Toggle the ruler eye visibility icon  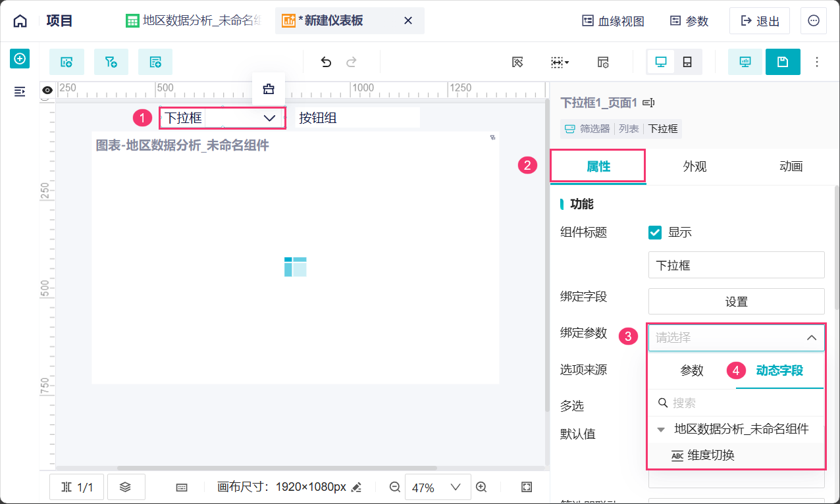pyautogui.click(x=47, y=90)
